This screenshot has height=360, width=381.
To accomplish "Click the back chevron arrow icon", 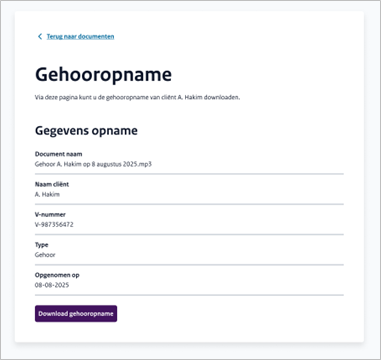I will click(40, 37).
